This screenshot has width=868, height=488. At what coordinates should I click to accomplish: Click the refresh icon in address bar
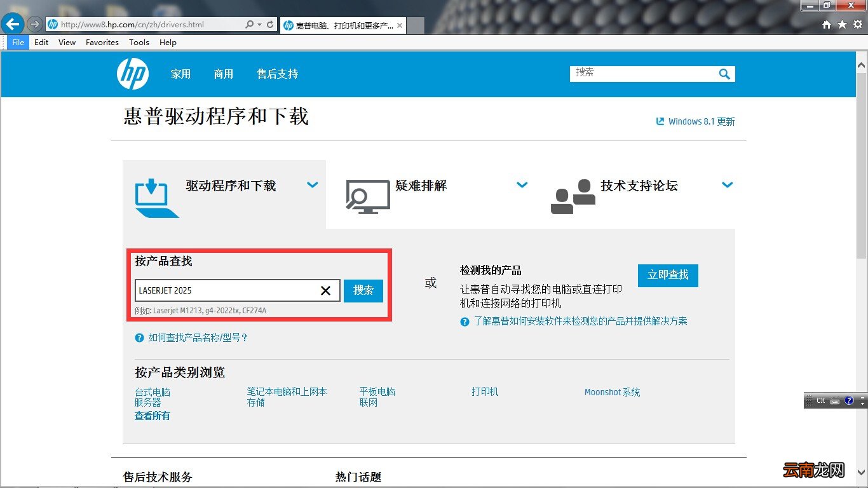click(270, 25)
